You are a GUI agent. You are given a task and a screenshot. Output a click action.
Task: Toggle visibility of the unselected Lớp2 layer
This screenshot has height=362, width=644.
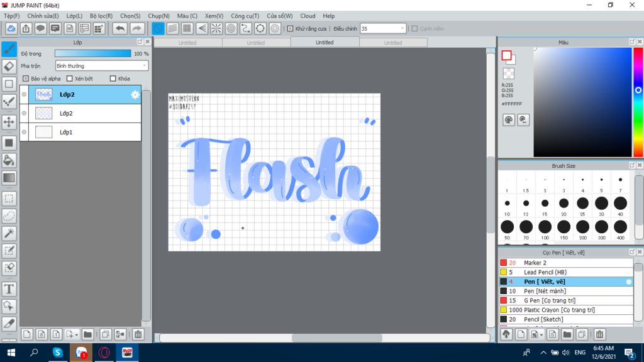[x=25, y=113]
